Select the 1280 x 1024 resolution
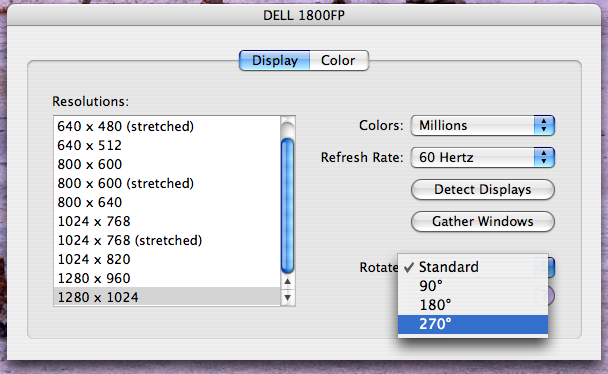This screenshot has height=374, width=608. 167,297
